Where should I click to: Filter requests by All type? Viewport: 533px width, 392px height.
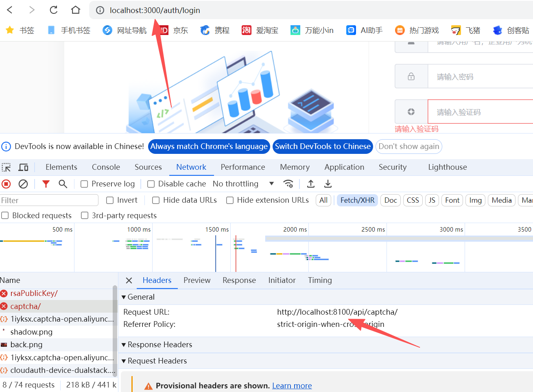click(x=323, y=200)
